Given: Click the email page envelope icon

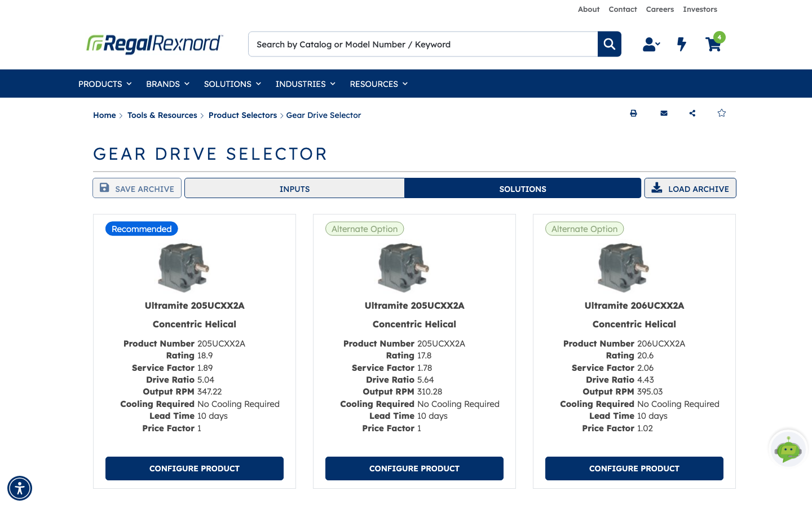Looking at the screenshot, I should pyautogui.click(x=664, y=113).
